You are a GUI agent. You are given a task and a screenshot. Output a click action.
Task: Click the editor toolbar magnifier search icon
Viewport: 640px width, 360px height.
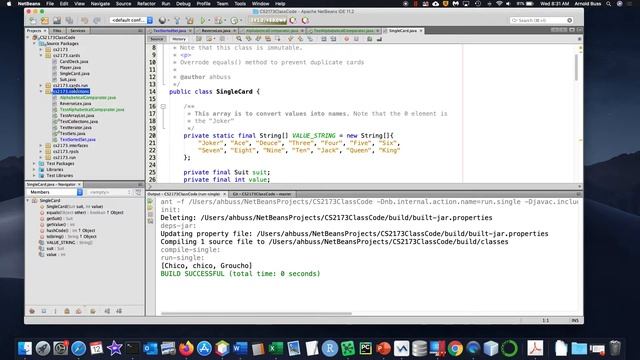[x=239, y=39]
